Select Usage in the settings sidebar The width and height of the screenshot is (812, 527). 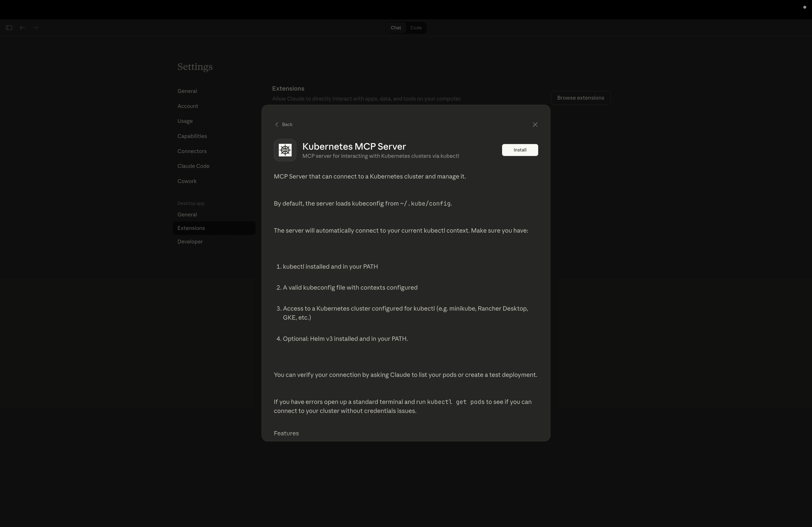185,121
